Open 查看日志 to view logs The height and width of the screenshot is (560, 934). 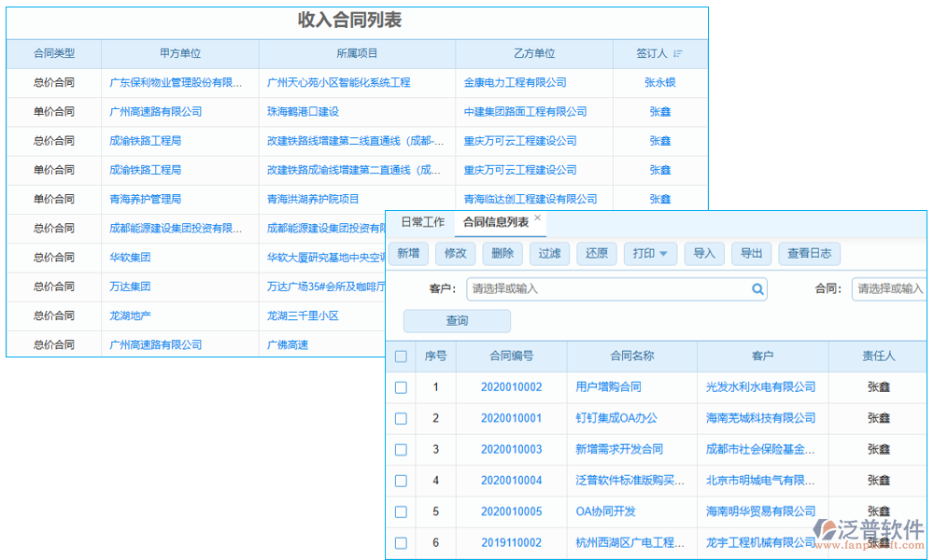coord(809,253)
